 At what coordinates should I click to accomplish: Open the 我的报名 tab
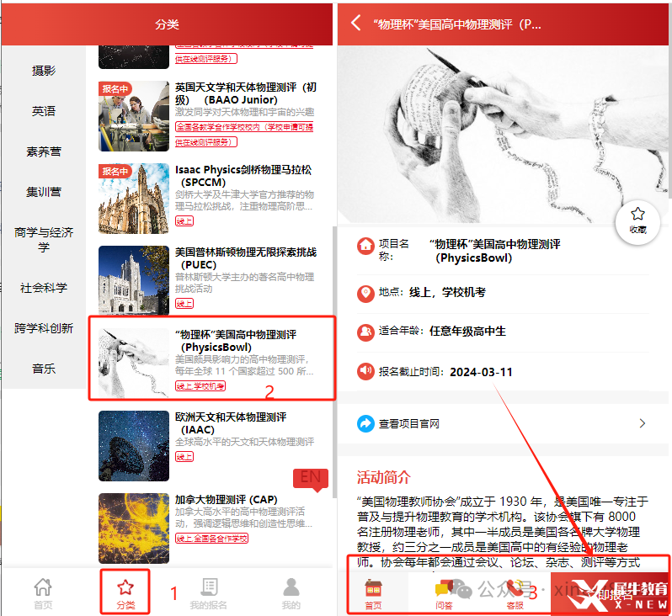(x=209, y=593)
